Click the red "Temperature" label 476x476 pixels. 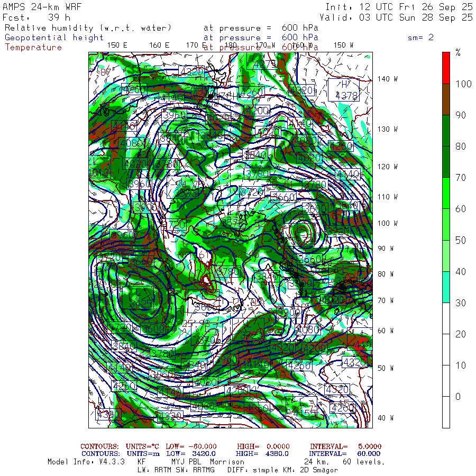(33, 48)
